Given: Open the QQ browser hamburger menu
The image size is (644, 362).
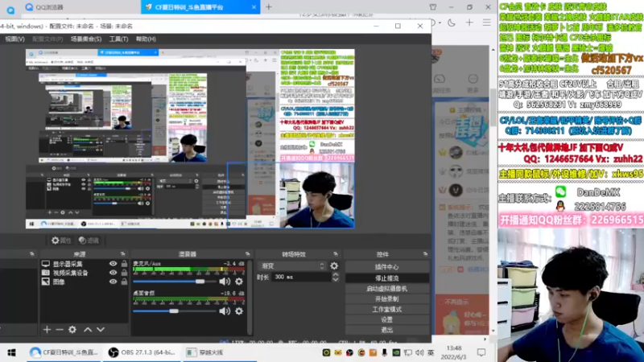Looking at the screenshot, I should [x=487, y=23].
